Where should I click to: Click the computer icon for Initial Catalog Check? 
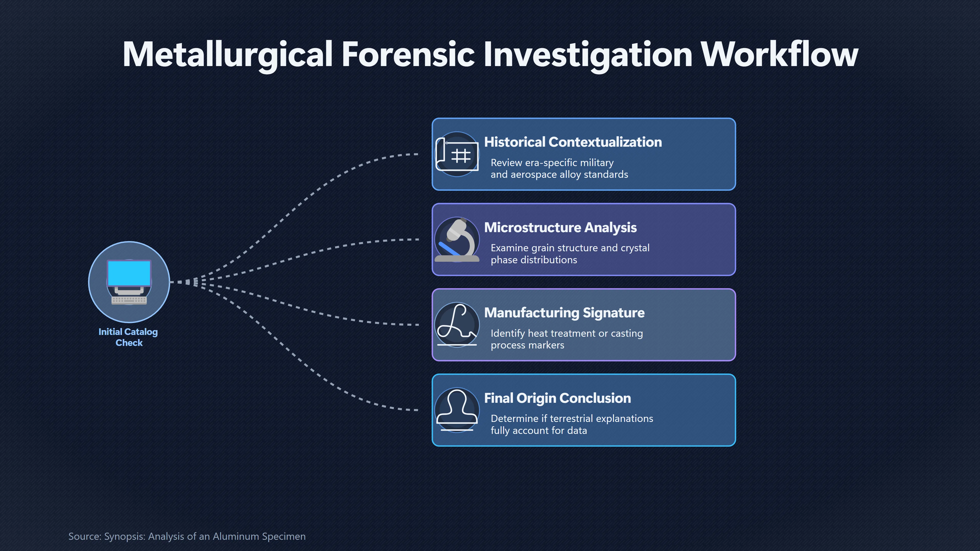[x=129, y=282]
